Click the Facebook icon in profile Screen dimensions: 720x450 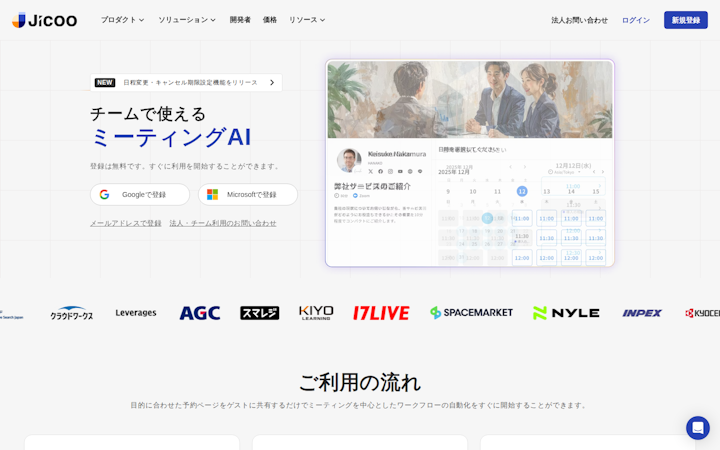click(x=380, y=171)
